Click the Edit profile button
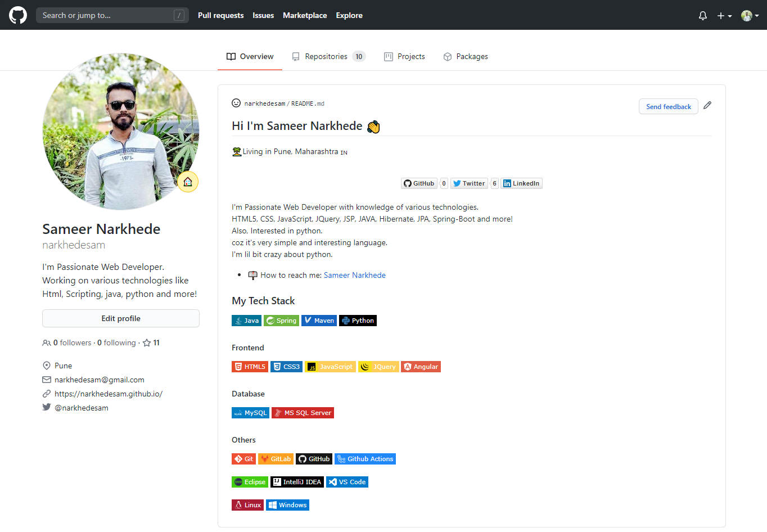The image size is (767, 532). coord(121,318)
